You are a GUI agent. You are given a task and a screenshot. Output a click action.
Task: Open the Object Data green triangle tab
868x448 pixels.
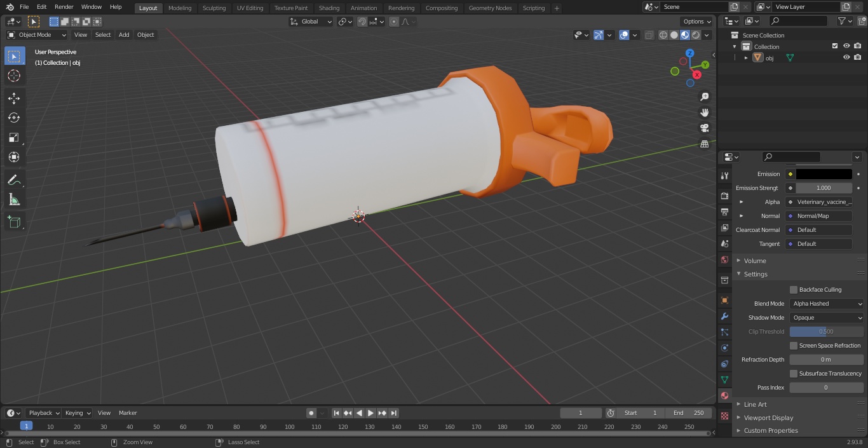coord(724,379)
